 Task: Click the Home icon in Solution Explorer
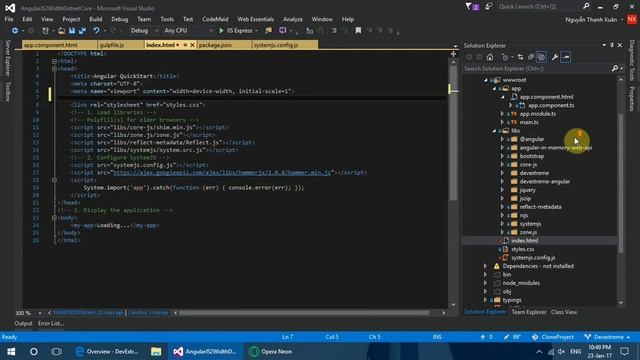[x=490, y=57]
